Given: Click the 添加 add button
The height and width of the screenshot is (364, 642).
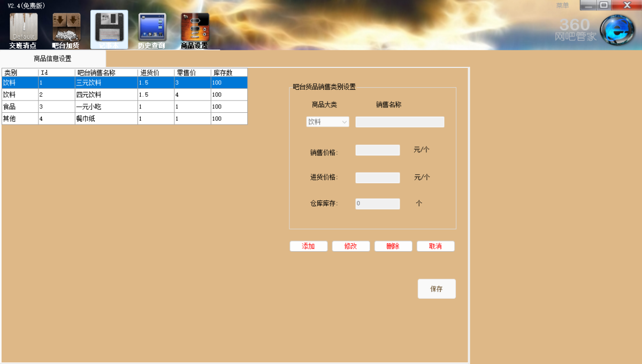Looking at the screenshot, I should 308,246.
